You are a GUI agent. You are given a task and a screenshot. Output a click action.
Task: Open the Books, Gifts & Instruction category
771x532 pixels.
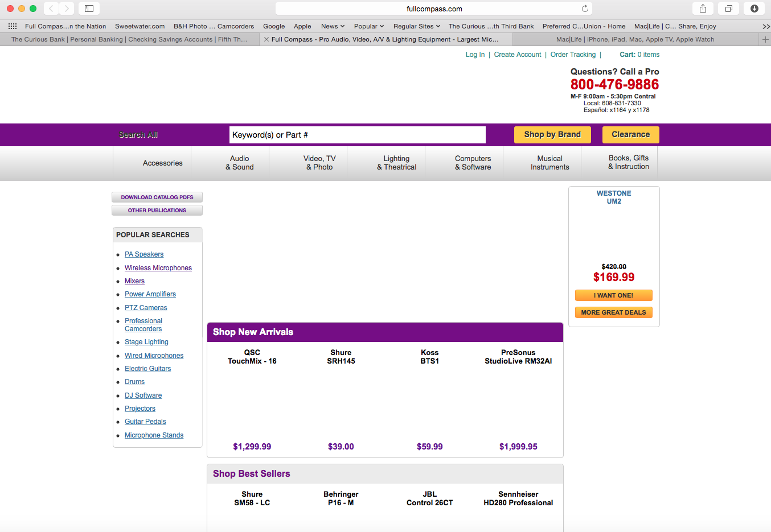click(x=629, y=162)
